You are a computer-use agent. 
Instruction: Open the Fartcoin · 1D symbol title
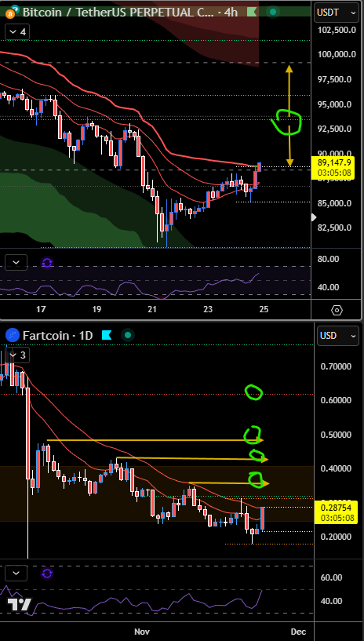click(x=57, y=336)
